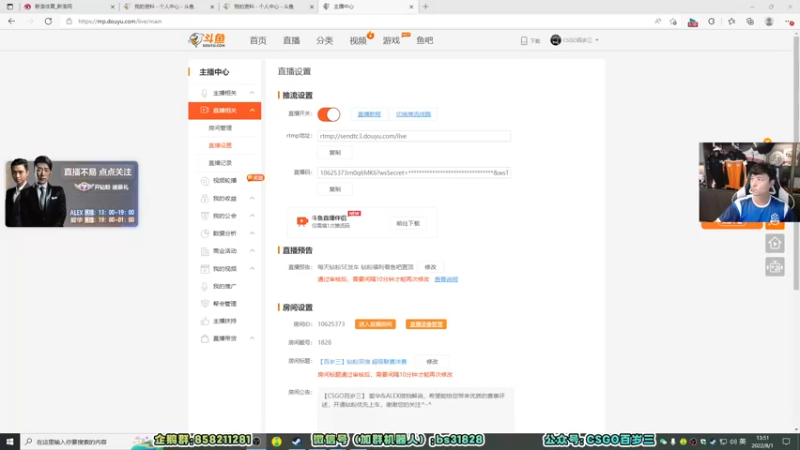
Task: Click the video icon beside 我的视频
Action: [x=204, y=268]
